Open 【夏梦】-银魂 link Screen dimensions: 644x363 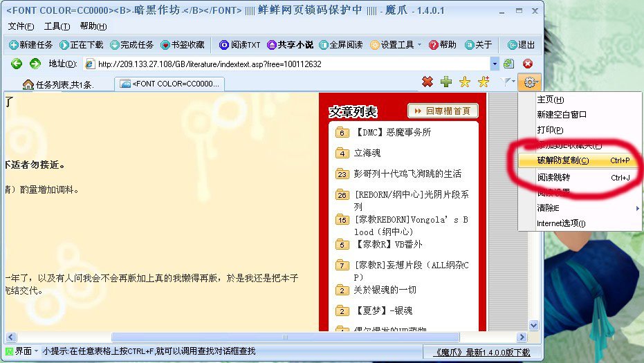click(383, 310)
